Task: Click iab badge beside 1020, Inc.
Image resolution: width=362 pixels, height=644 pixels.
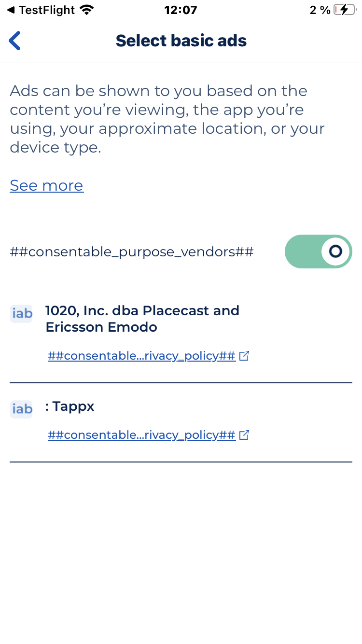Action: coord(21,313)
